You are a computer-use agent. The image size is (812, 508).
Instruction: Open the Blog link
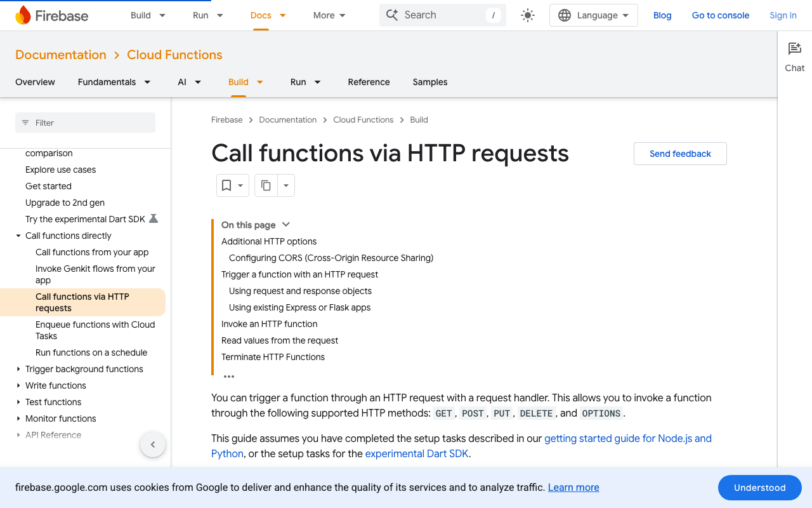[x=662, y=15]
